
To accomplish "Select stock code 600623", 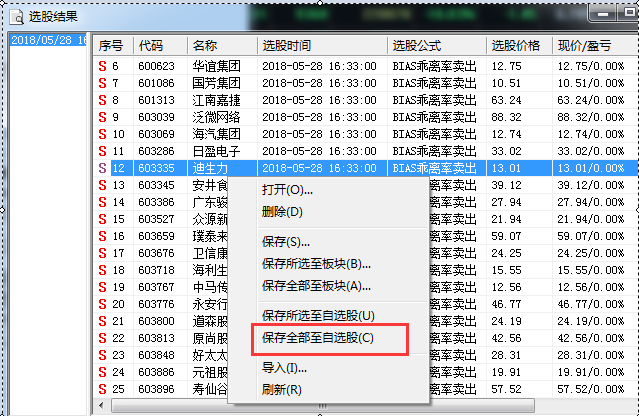I will 156,66.
